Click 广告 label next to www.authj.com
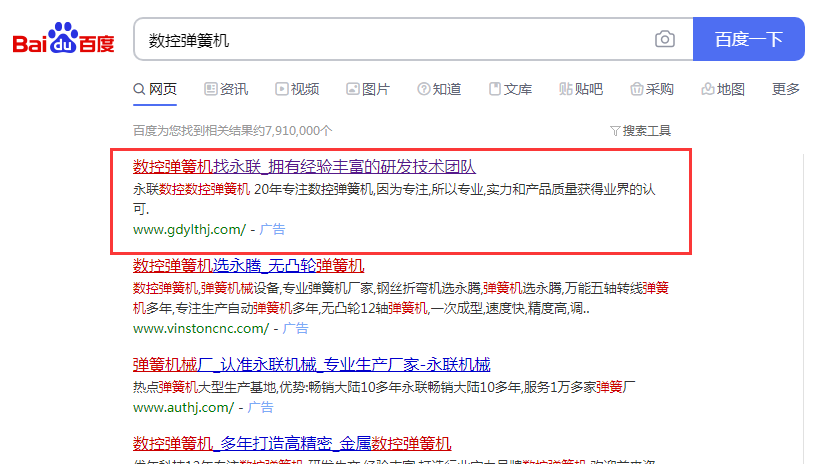 tap(260, 408)
